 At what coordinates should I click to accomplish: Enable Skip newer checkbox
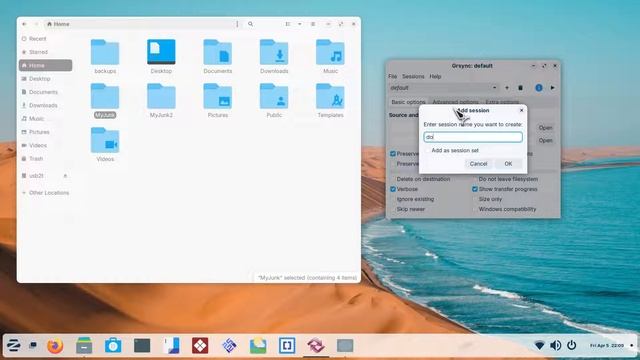pyautogui.click(x=393, y=209)
